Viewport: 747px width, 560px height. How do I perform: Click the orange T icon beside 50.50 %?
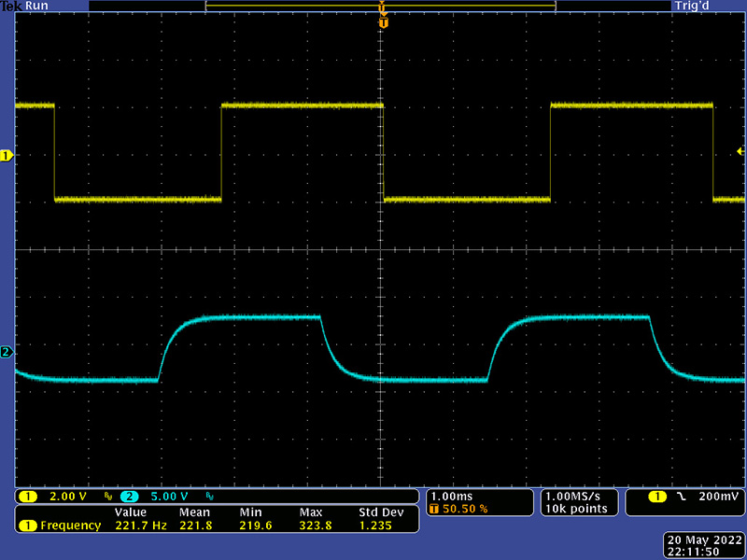[x=433, y=510]
